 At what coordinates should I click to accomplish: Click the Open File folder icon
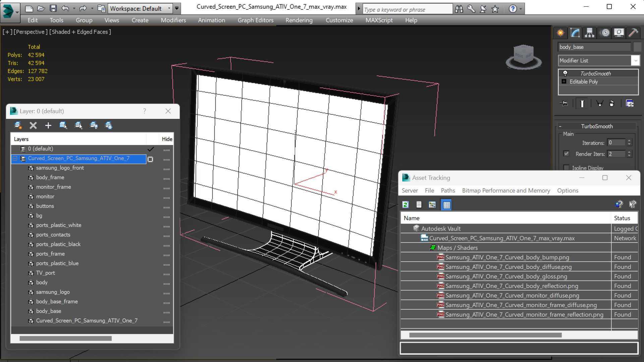point(41,8)
